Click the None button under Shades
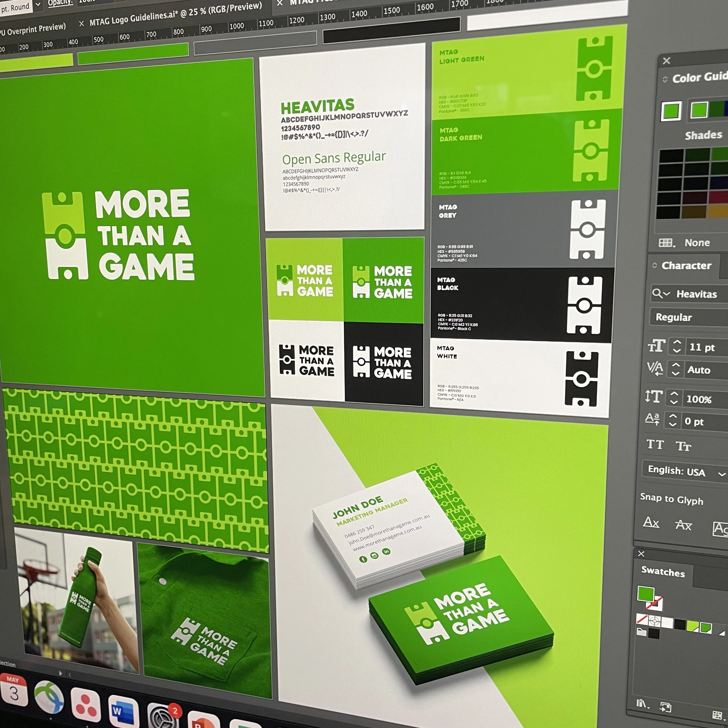The height and width of the screenshot is (728, 728). coord(697,243)
